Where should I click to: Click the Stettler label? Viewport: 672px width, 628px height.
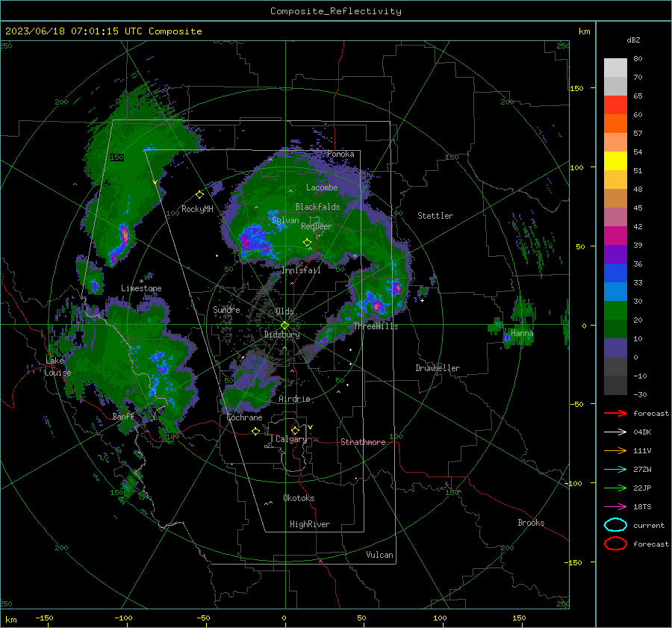coord(435,216)
